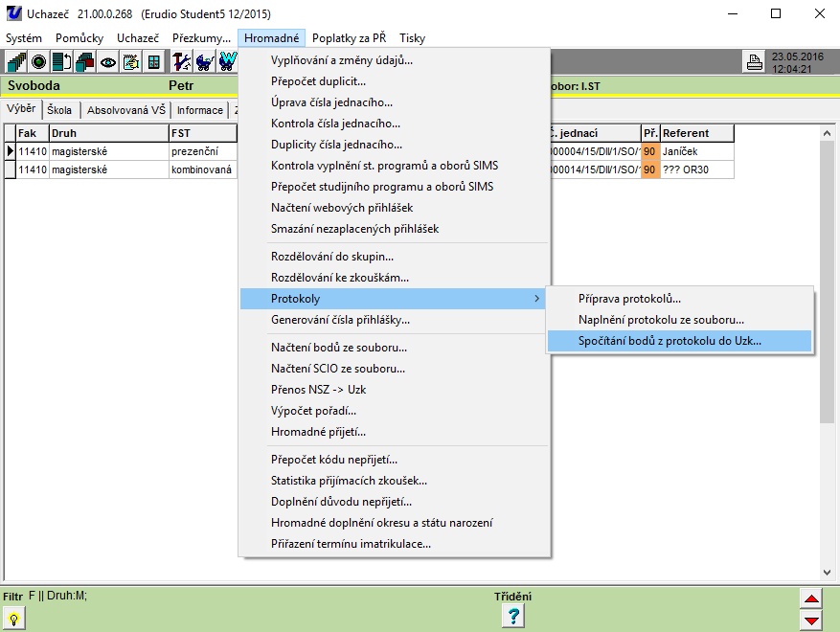Click the baby carriage toolbar icon
The width and height of the screenshot is (840, 632).
click(x=204, y=62)
